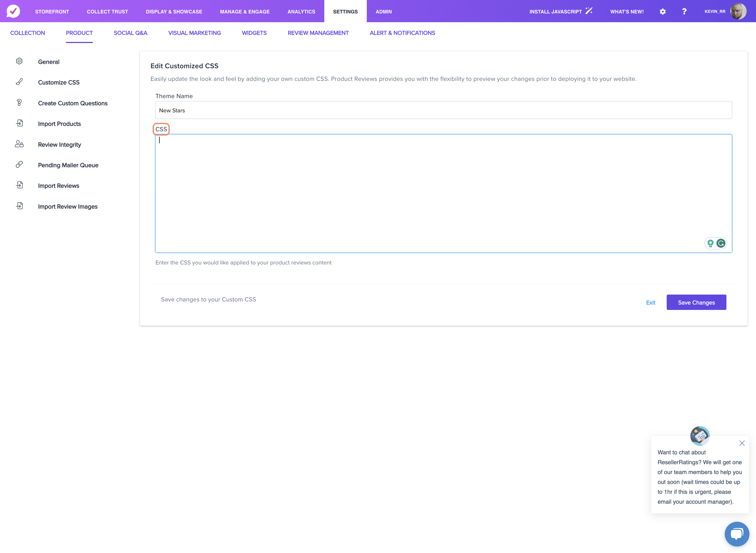Switch to the Product tab
756x553 pixels.
coord(79,33)
